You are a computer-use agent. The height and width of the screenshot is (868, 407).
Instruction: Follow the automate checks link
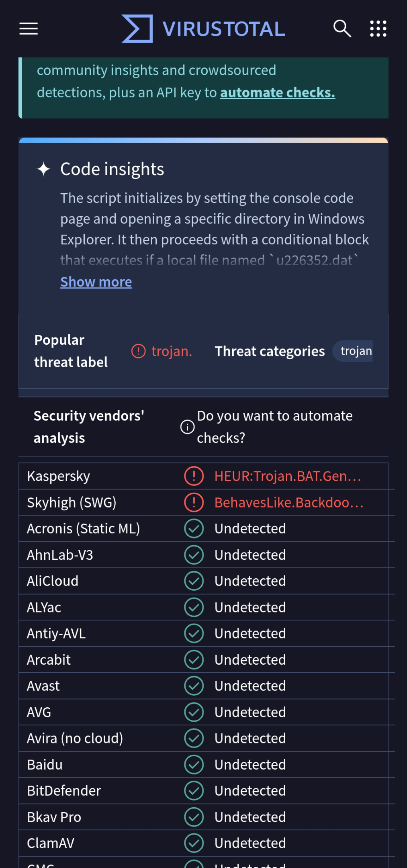tap(278, 92)
